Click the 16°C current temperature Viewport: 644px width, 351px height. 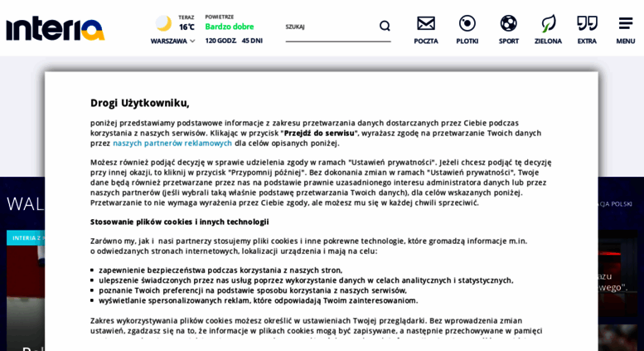point(186,27)
